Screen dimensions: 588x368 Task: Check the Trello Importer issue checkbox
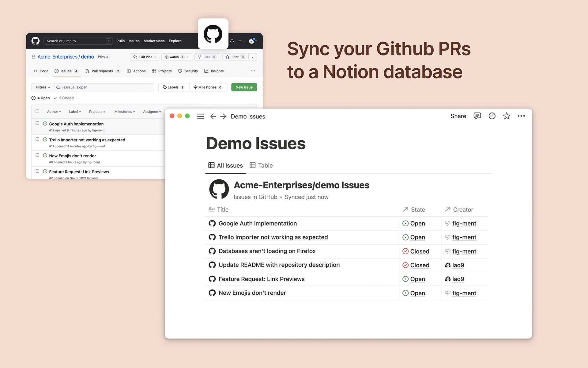pos(37,139)
